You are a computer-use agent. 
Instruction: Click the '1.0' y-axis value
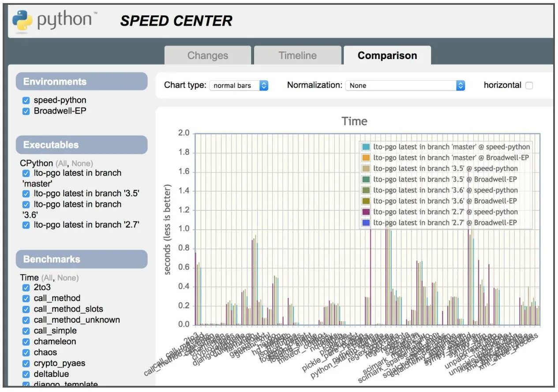(184, 229)
